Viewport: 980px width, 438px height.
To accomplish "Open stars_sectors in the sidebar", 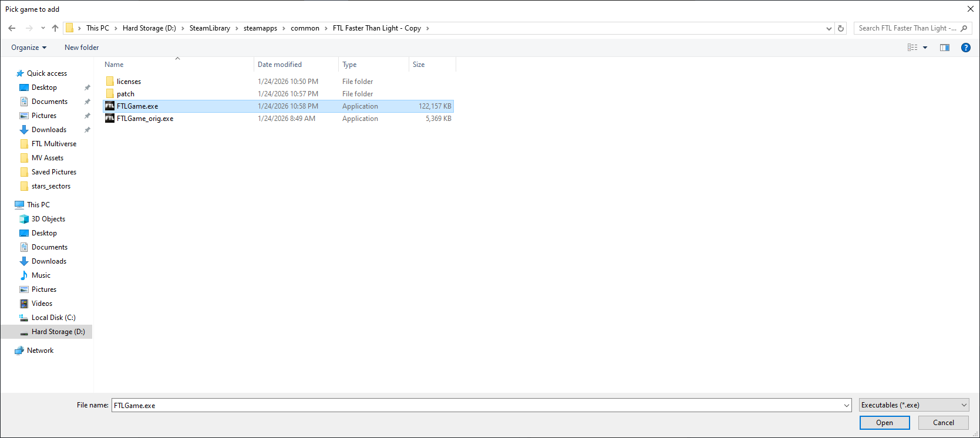I will [x=51, y=186].
